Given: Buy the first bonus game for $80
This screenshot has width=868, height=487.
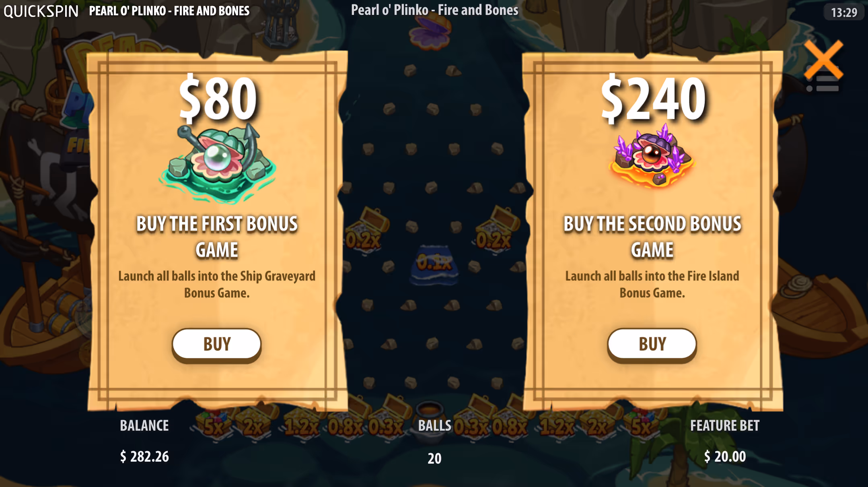Looking at the screenshot, I should pyautogui.click(x=217, y=344).
